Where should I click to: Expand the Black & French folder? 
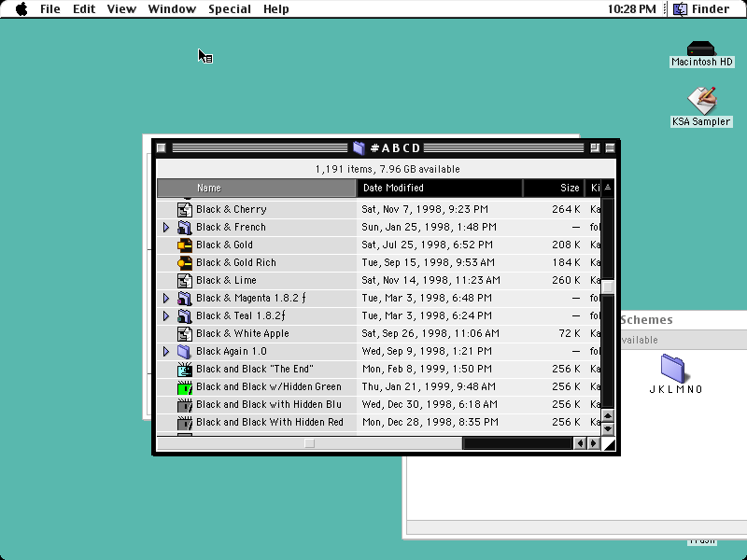[166, 227]
